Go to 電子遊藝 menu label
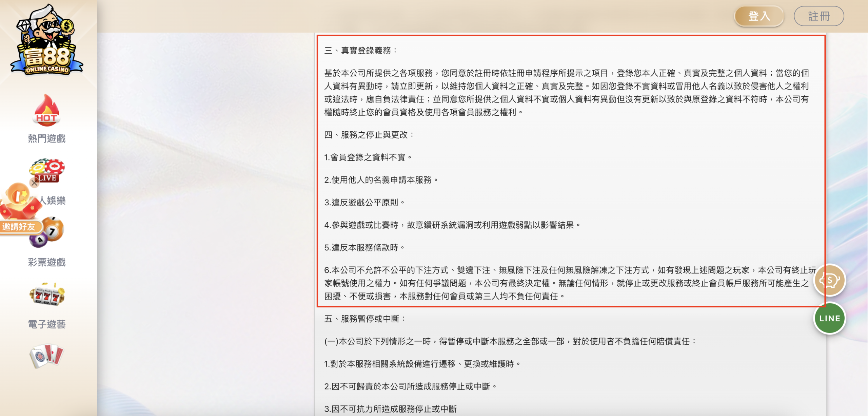Screen dimensions: 868x416 [x=47, y=324]
